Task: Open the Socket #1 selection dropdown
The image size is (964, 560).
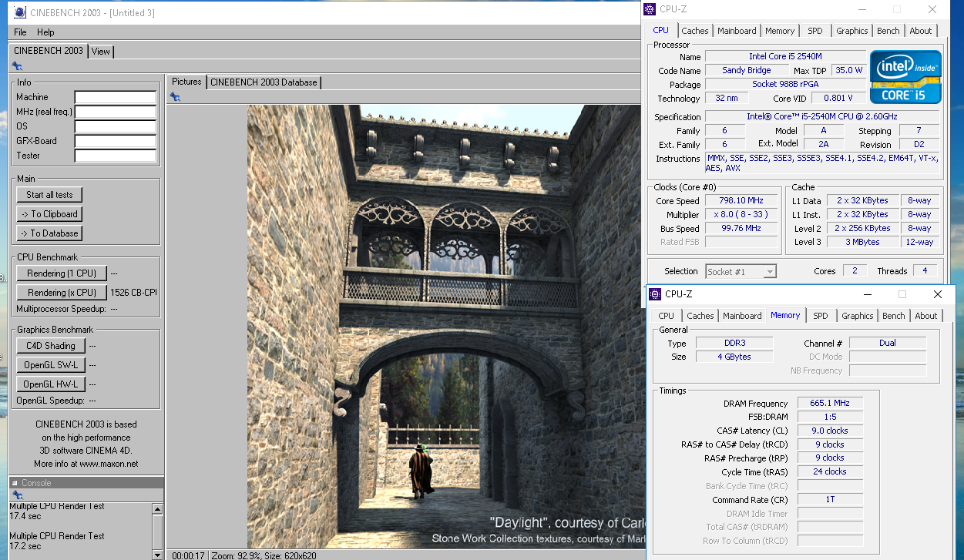Action: point(741,271)
